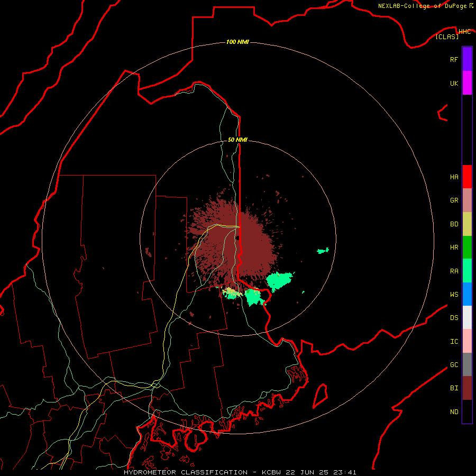Click the 100 NMI range ring label

click(x=237, y=42)
